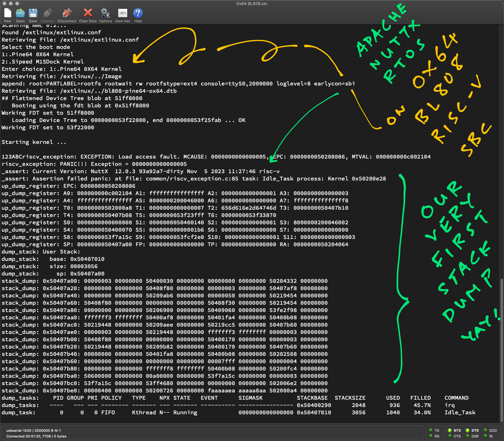Toggle the DTR signal indicator
The width and height of the screenshot is (504, 441).
coord(467,431)
